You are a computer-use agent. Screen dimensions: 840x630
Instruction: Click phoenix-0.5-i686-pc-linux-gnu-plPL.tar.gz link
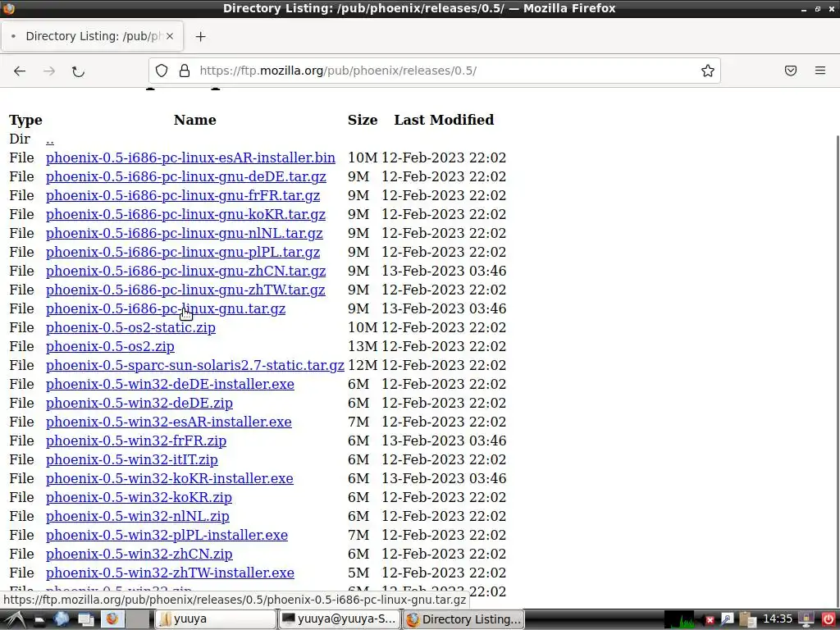tap(183, 253)
